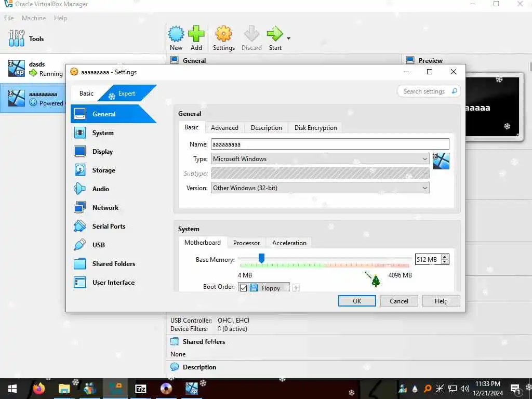Open the Version dropdown
The image size is (532, 399).
coord(320,188)
